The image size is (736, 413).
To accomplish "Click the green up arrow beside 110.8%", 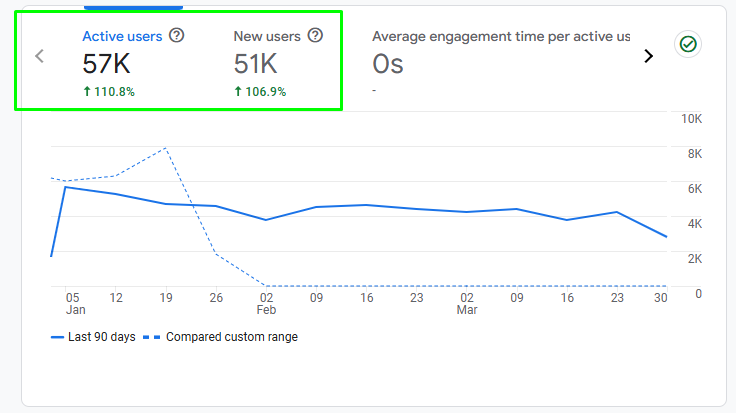I will pos(87,92).
